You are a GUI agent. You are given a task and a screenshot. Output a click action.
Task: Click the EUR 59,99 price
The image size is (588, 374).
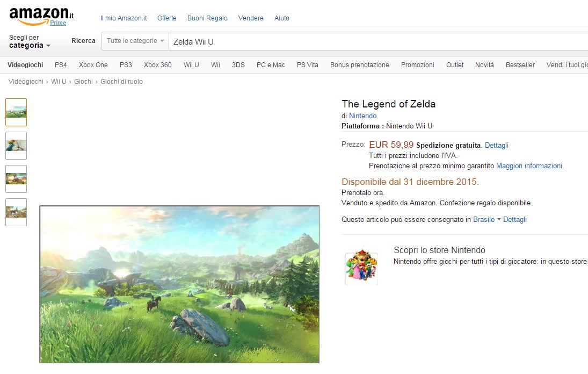(x=391, y=145)
